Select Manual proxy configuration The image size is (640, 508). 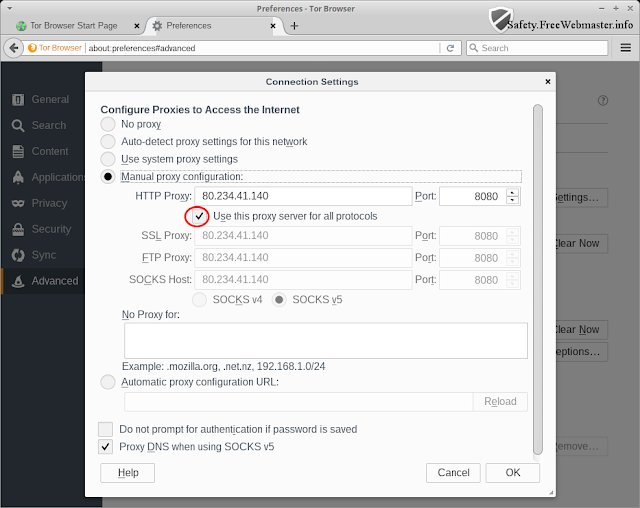tap(108, 177)
